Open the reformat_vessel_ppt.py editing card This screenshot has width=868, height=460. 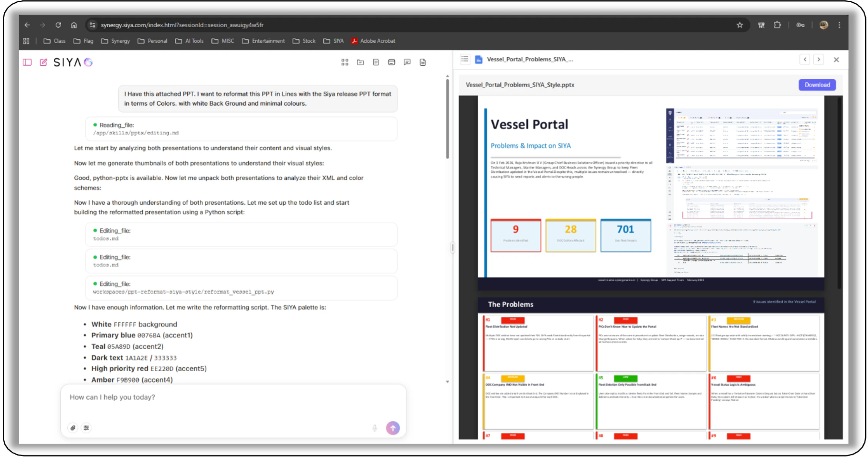point(241,288)
